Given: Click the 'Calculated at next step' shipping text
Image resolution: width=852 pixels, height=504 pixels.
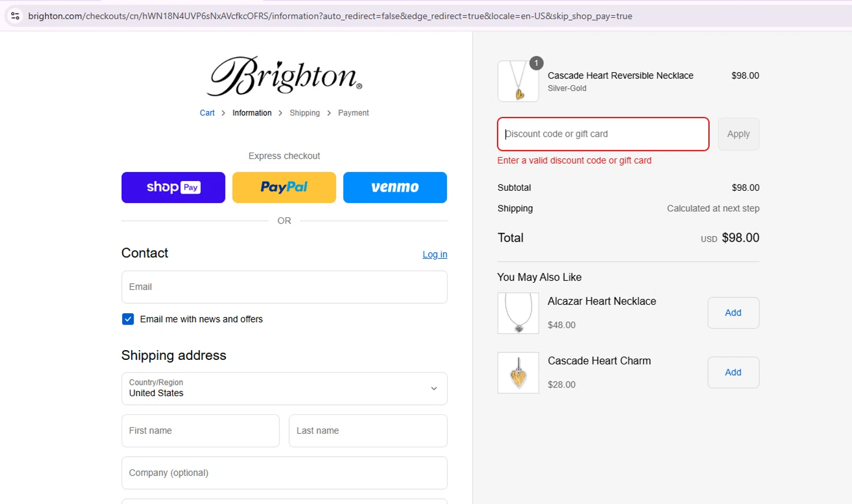Looking at the screenshot, I should tap(713, 208).
